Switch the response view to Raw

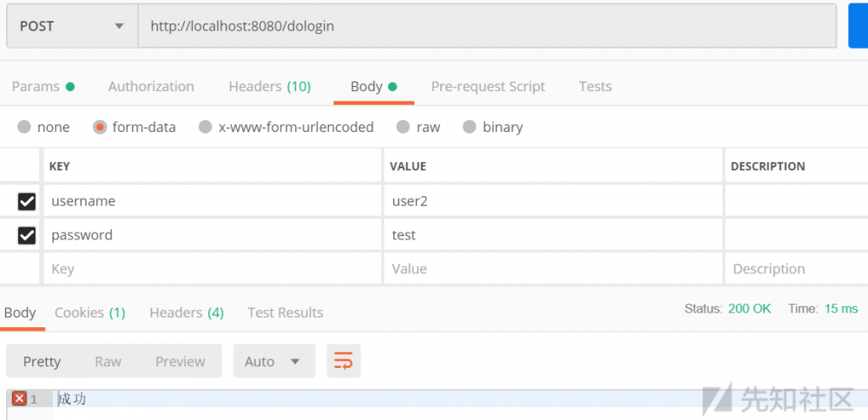point(108,361)
